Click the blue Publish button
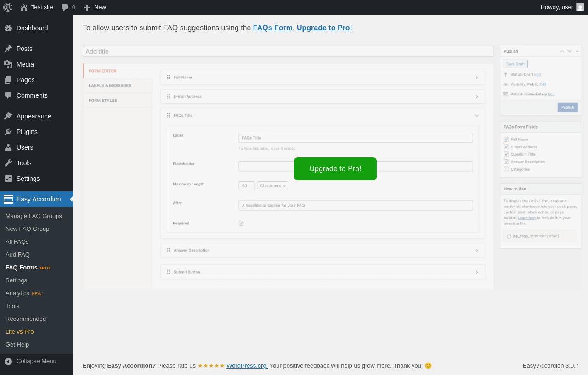 point(568,107)
